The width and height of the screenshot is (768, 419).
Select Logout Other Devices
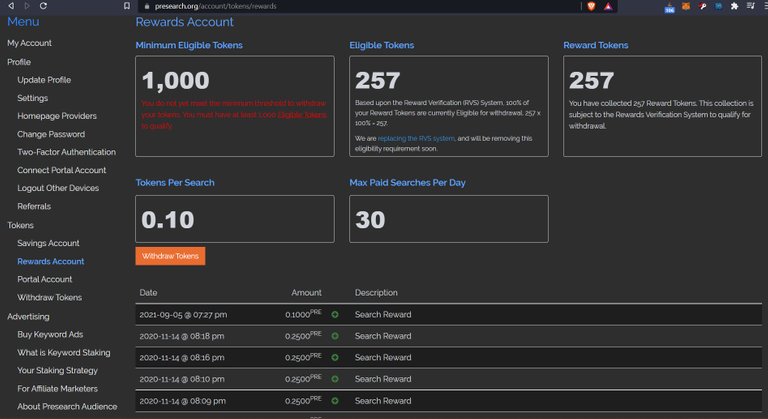coord(58,188)
